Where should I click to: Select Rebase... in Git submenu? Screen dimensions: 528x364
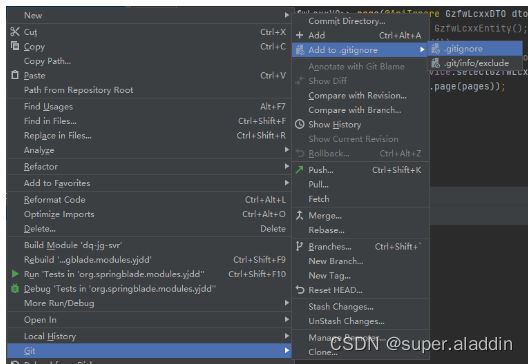click(326, 230)
